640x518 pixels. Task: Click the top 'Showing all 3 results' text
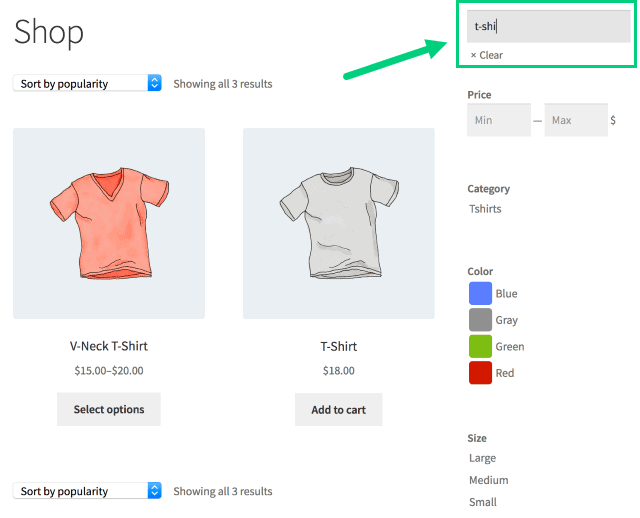pyautogui.click(x=223, y=84)
